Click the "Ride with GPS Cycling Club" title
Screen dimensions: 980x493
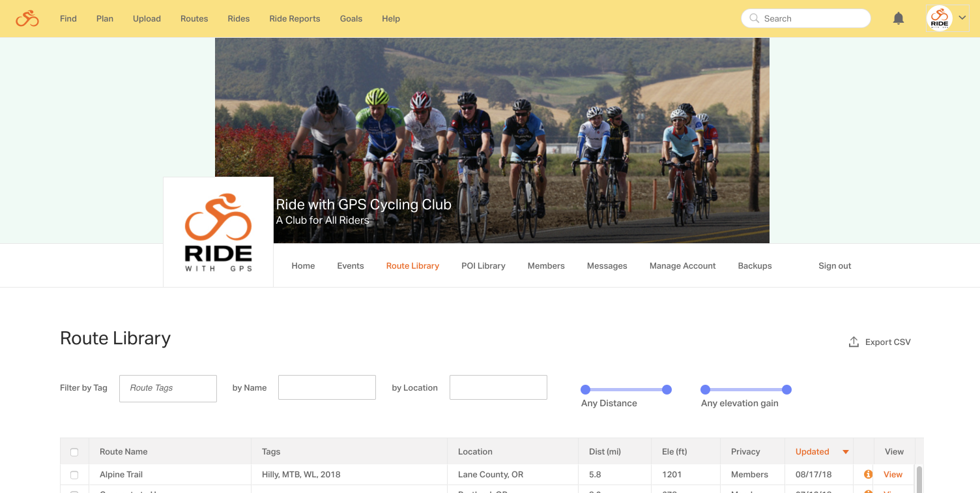[x=364, y=205]
